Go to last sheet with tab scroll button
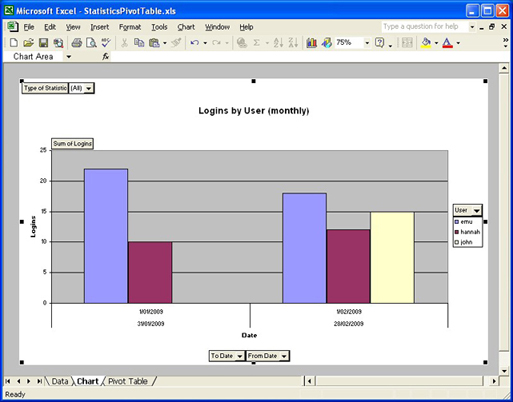Viewport: 513px width, 402px height. point(39,381)
